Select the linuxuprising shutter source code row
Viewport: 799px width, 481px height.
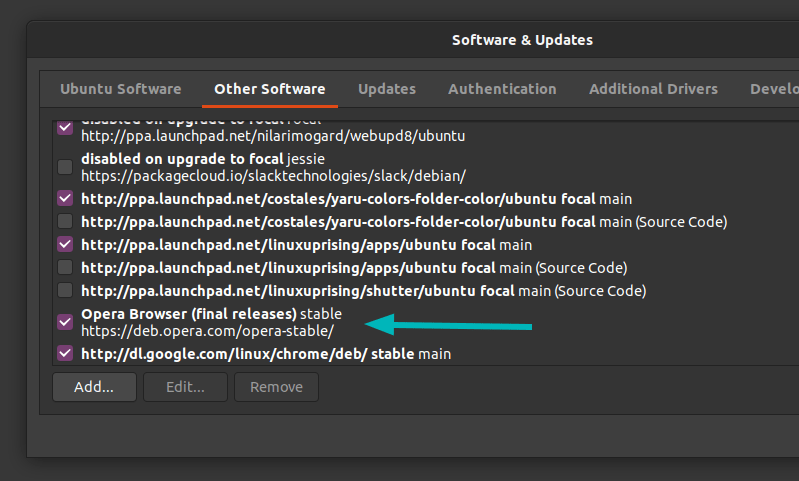click(425, 290)
